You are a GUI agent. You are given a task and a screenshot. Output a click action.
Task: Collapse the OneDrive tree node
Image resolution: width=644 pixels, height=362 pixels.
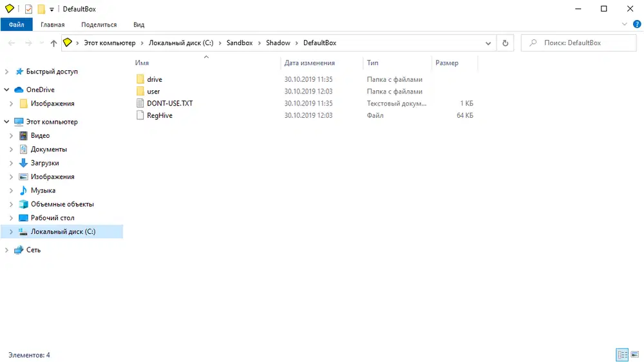pos(6,90)
